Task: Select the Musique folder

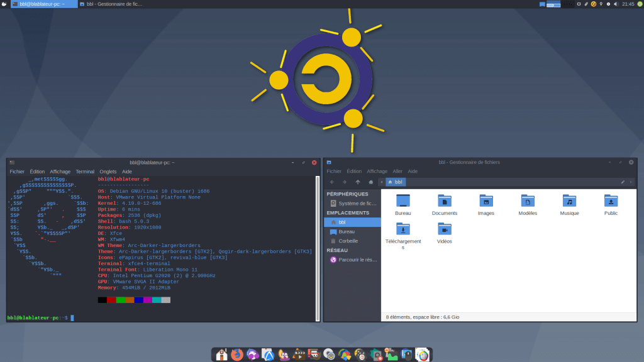Action: tap(569, 205)
